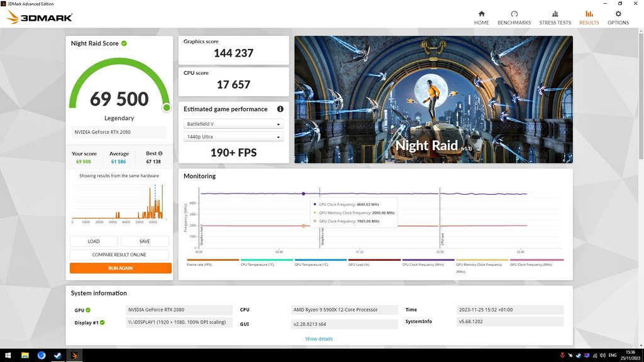
Task: Click the Time value 2023-11-25 15:32
Action: [509, 310]
